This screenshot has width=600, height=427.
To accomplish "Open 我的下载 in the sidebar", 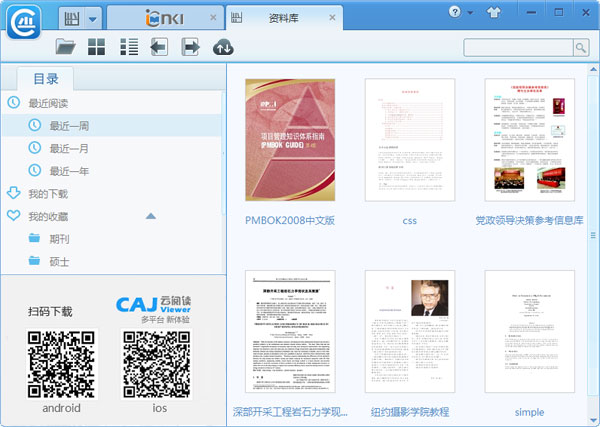I will [48, 193].
